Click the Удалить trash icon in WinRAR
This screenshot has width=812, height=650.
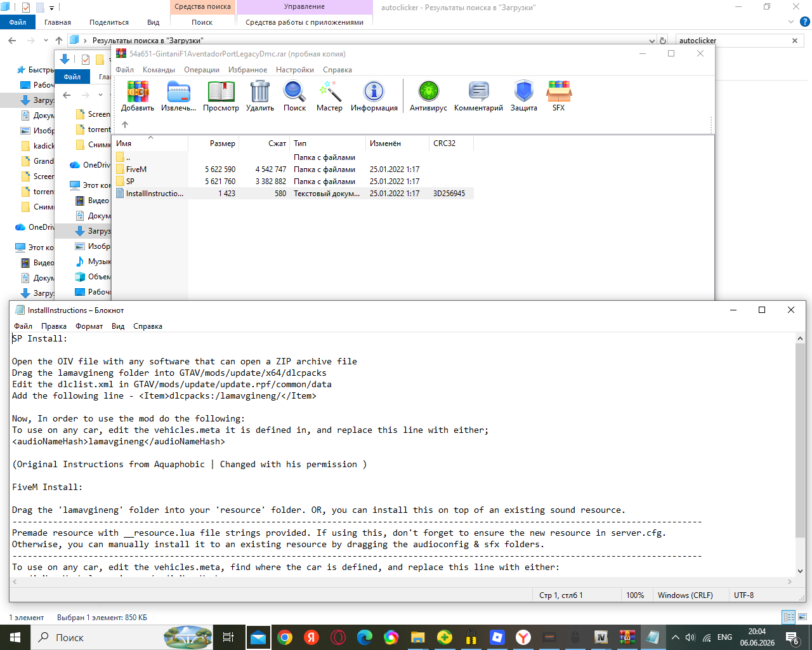click(x=260, y=96)
